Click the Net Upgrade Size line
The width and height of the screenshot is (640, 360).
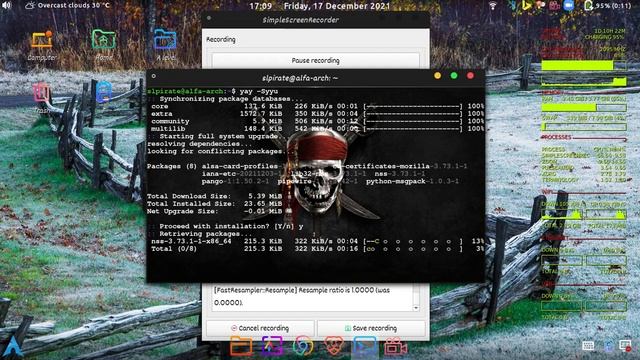point(214,211)
